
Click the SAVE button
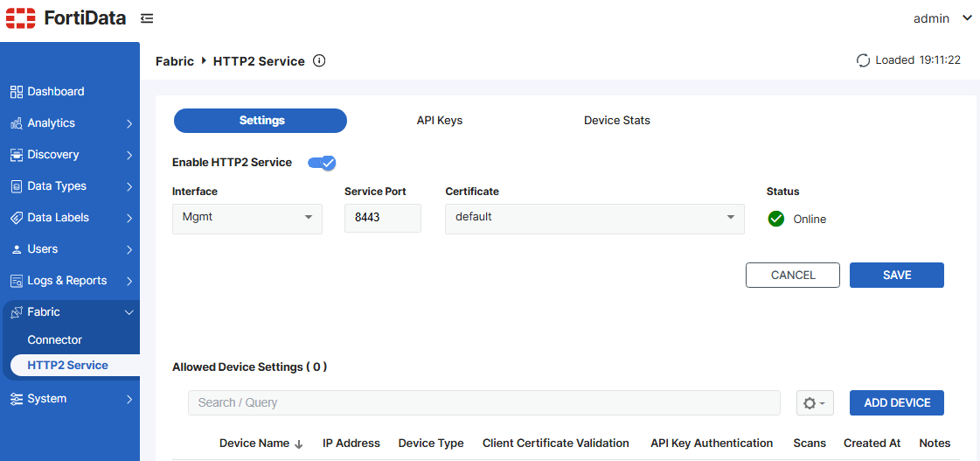click(x=896, y=276)
